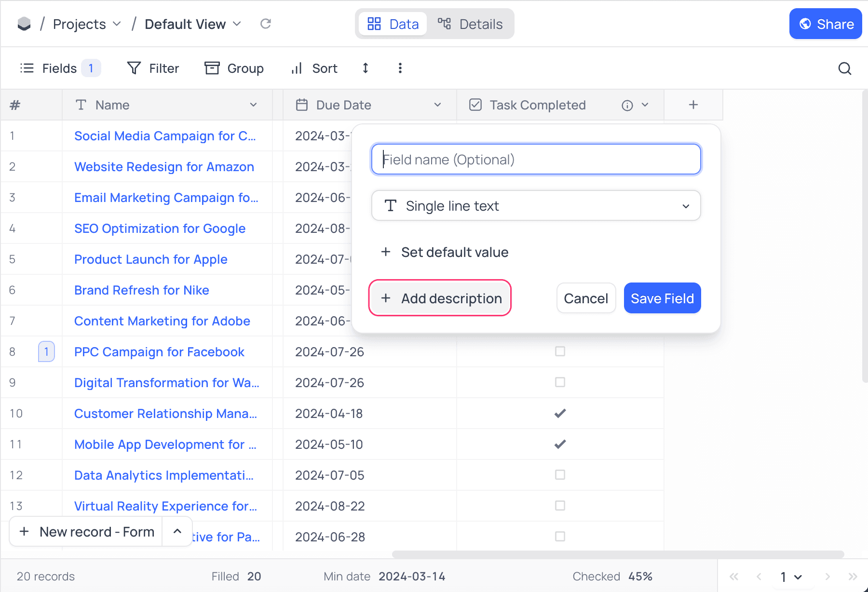Image resolution: width=868 pixels, height=592 pixels.
Task: Click the Save Field button
Action: point(662,298)
